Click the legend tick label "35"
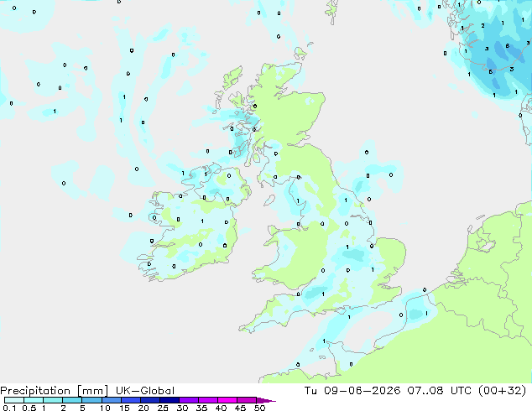This screenshot has width=532, height=411. [201, 408]
